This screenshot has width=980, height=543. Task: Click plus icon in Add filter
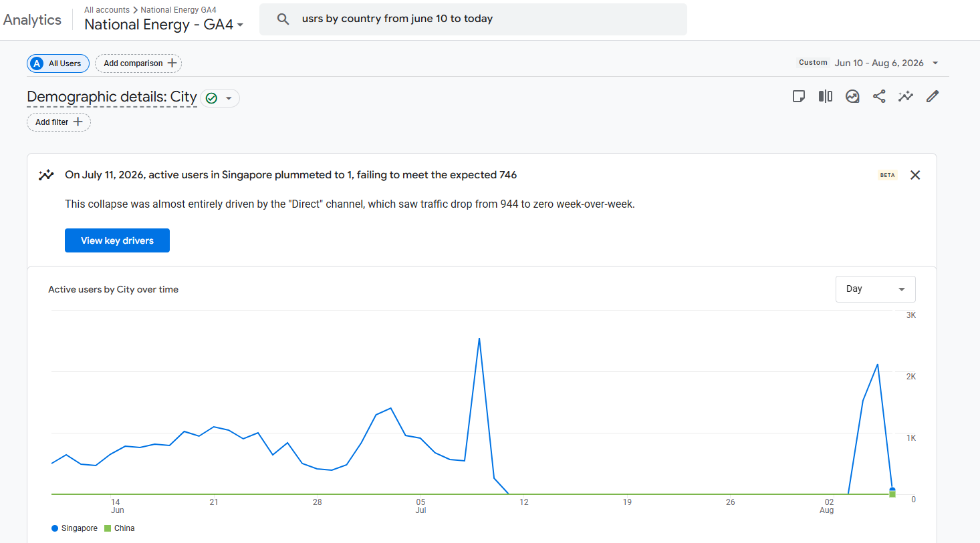(x=78, y=122)
